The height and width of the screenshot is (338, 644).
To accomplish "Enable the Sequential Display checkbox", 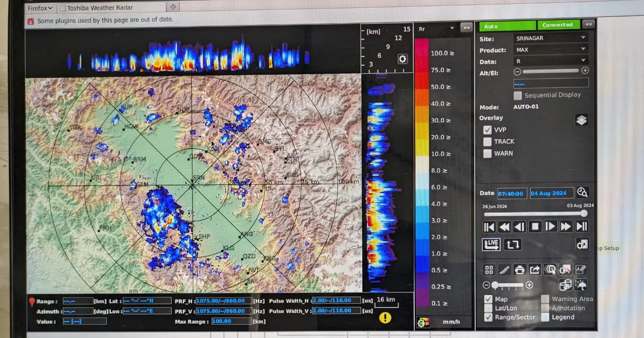I will 518,95.
